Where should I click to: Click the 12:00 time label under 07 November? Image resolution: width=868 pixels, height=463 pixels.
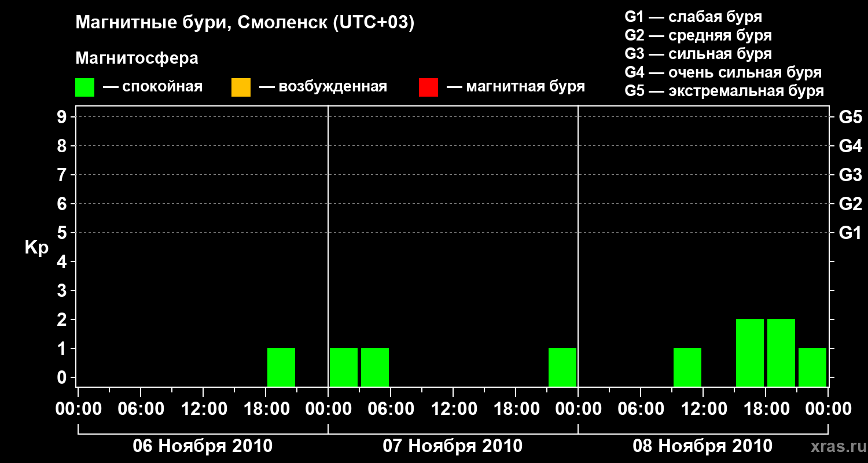(453, 409)
